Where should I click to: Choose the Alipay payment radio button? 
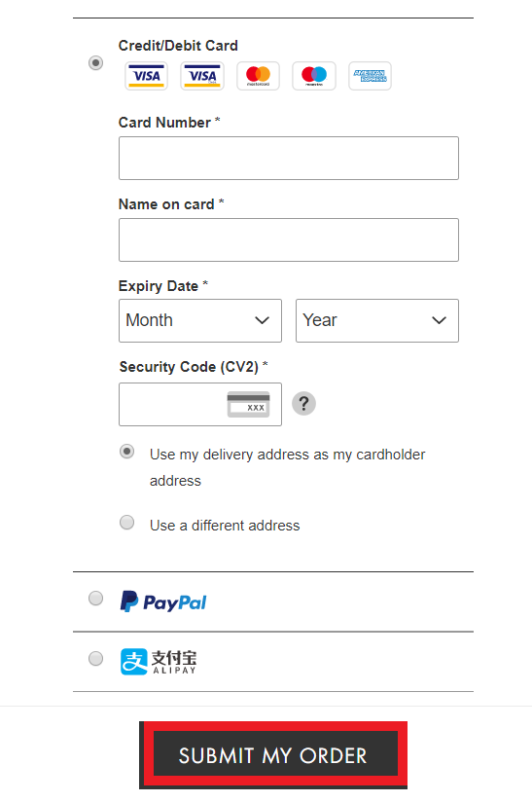point(95,658)
